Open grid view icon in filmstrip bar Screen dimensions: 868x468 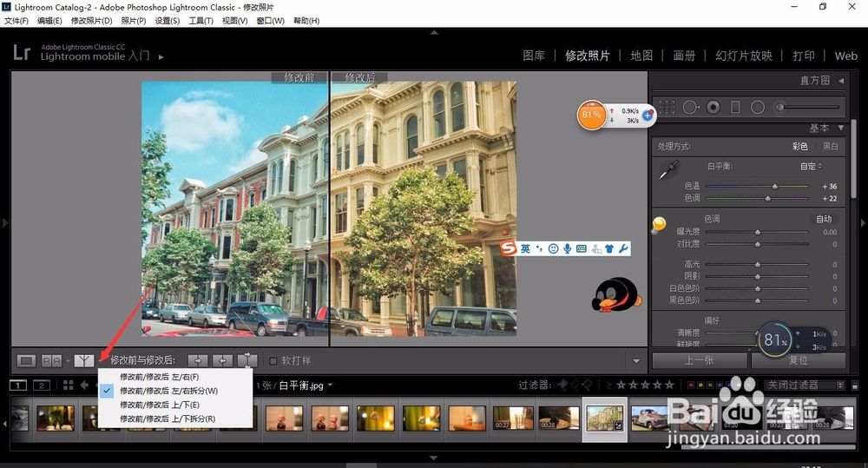(68, 385)
